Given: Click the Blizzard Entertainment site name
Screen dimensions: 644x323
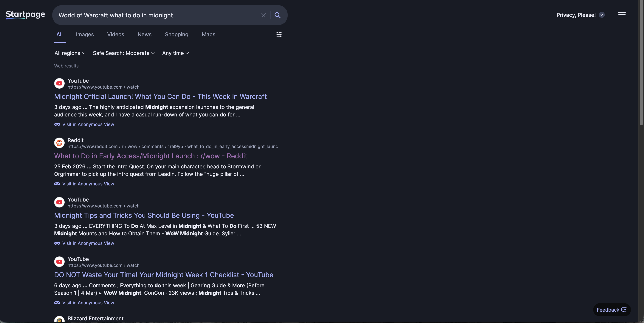Looking at the screenshot, I should point(95,319).
